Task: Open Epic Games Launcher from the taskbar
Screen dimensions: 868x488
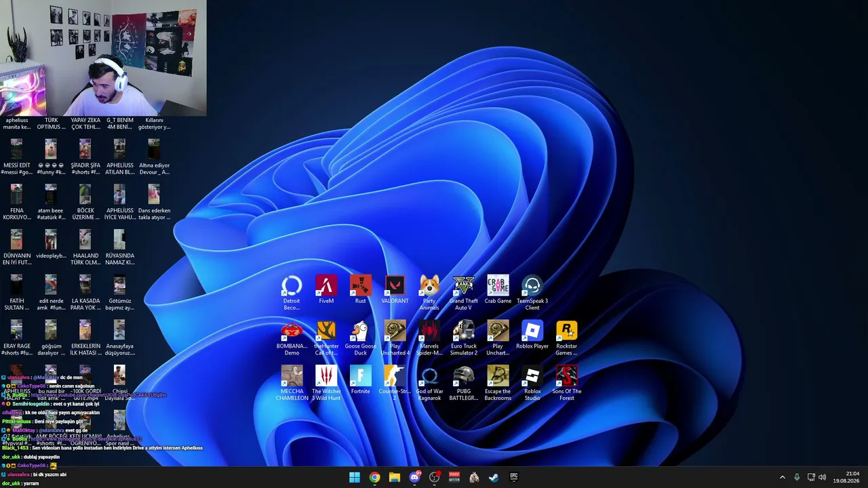Action: coord(514,477)
